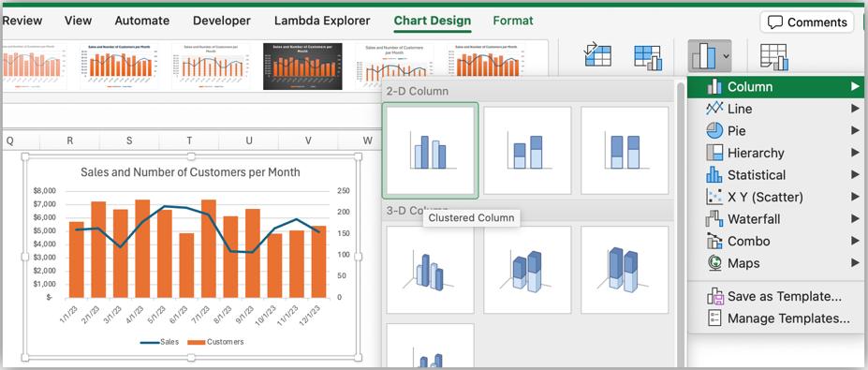Apply the dark background chart style thumbnail
868x370 pixels.
point(302,66)
